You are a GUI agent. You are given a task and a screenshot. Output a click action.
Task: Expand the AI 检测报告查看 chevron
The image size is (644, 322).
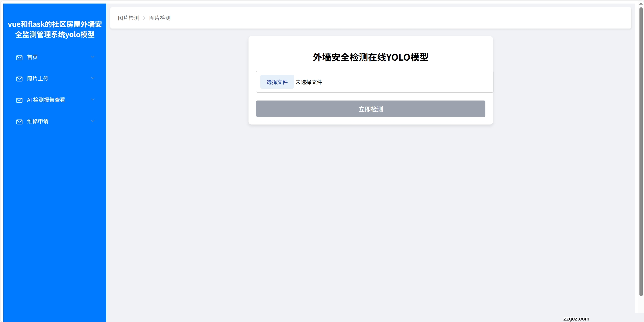[93, 99]
